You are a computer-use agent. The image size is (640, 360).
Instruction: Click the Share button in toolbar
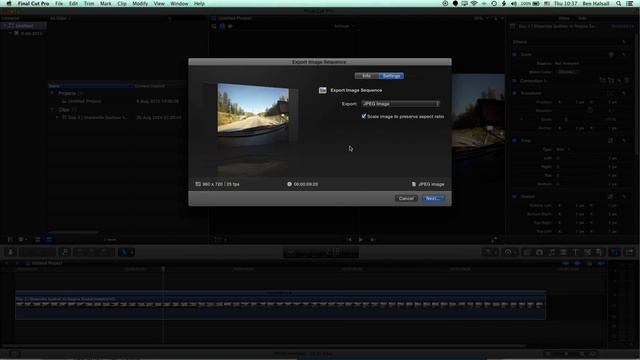[x=629, y=252]
